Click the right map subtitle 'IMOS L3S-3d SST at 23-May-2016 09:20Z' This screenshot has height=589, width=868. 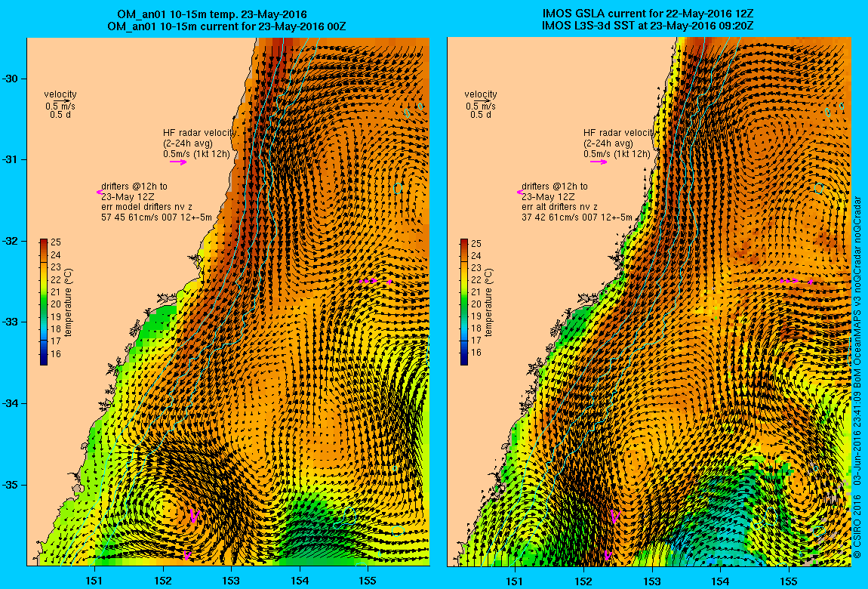pyautogui.click(x=648, y=26)
